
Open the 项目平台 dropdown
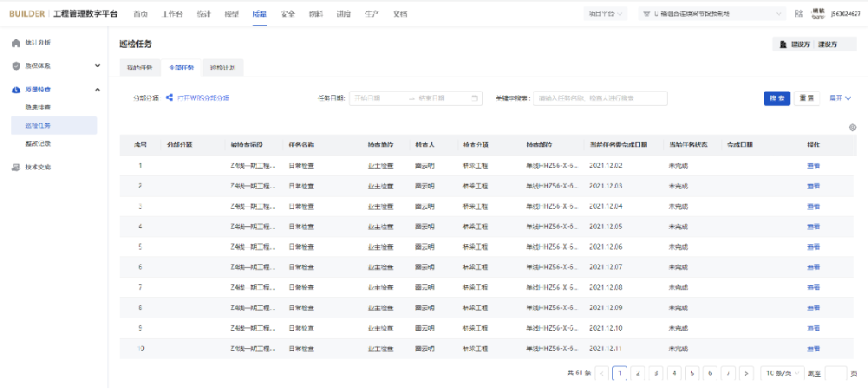(605, 14)
